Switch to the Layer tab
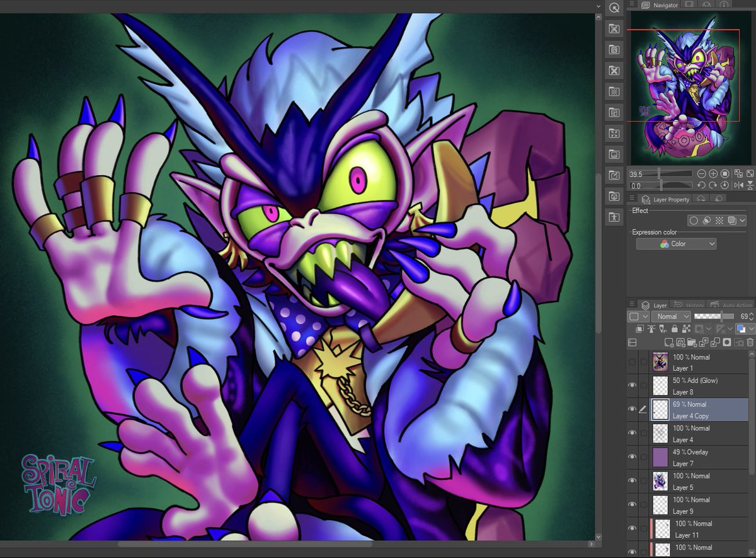Screen dimensions: 756x558 tap(653, 305)
